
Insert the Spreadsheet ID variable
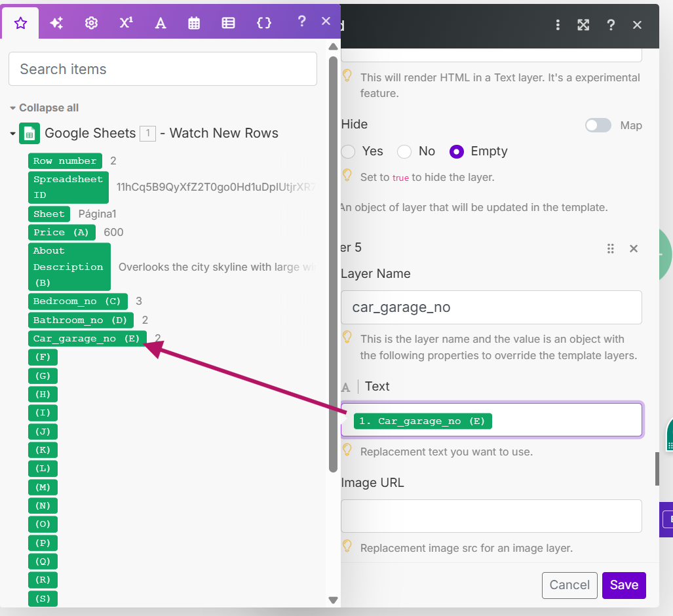pyautogui.click(x=68, y=187)
